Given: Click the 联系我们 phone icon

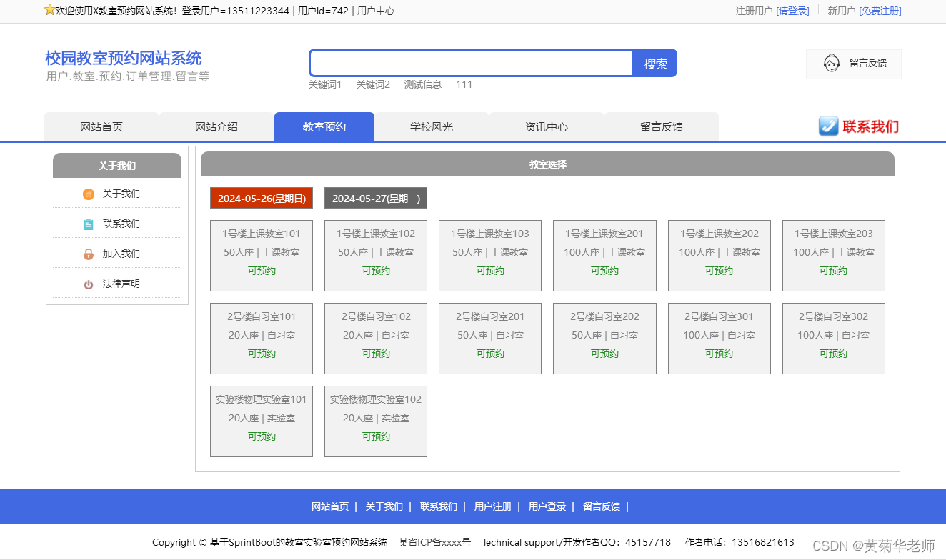Looking at the screenshot, I should point(828,126).
